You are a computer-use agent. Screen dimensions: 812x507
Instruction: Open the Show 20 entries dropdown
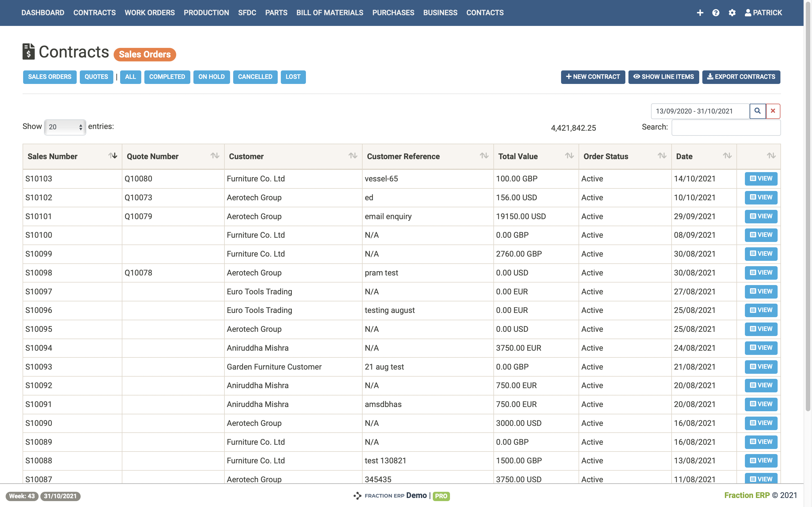(x=65, y=127)
